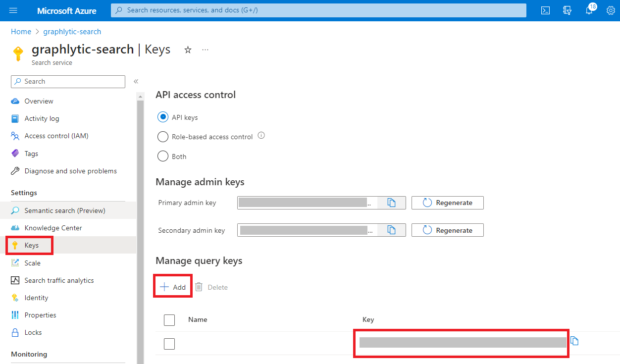Open Access control (IAM) page
This screenshot has height=364, width=620.
(56, 136)
